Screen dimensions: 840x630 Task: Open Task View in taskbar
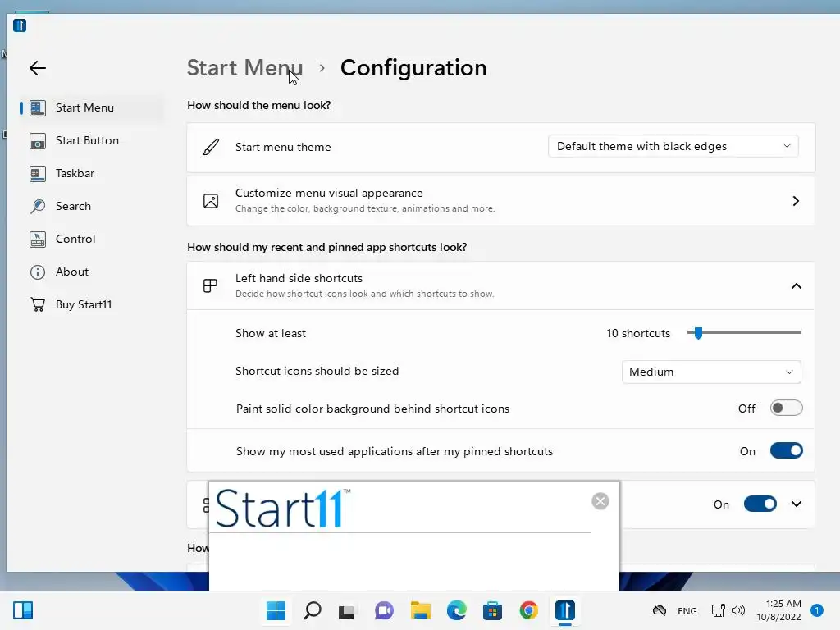[347, 611]
